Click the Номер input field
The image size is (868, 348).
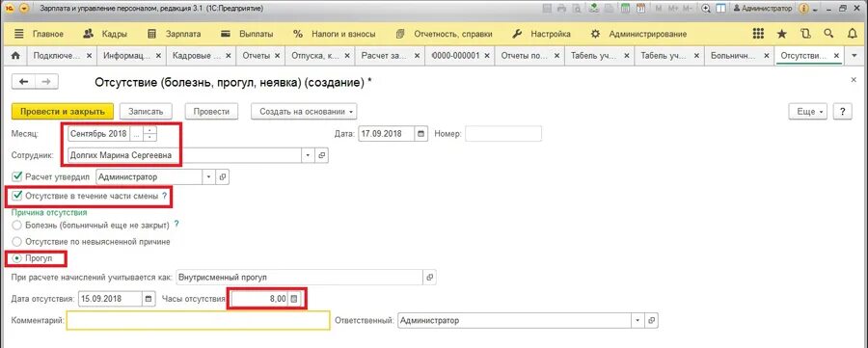(503, 134)
